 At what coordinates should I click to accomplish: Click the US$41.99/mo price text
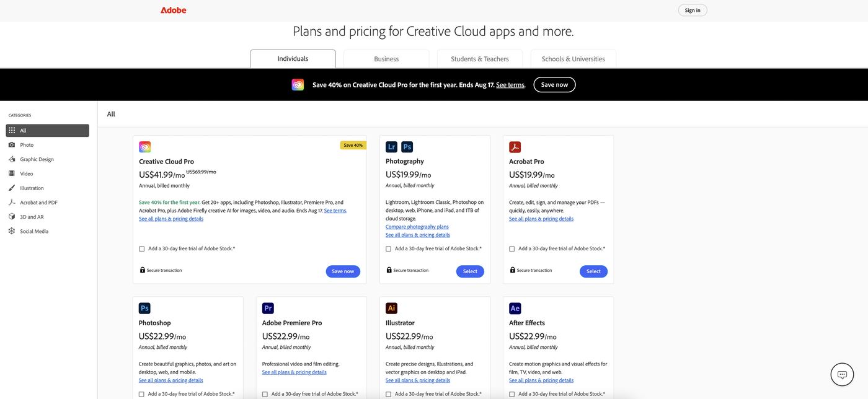[x=162, y=175]
